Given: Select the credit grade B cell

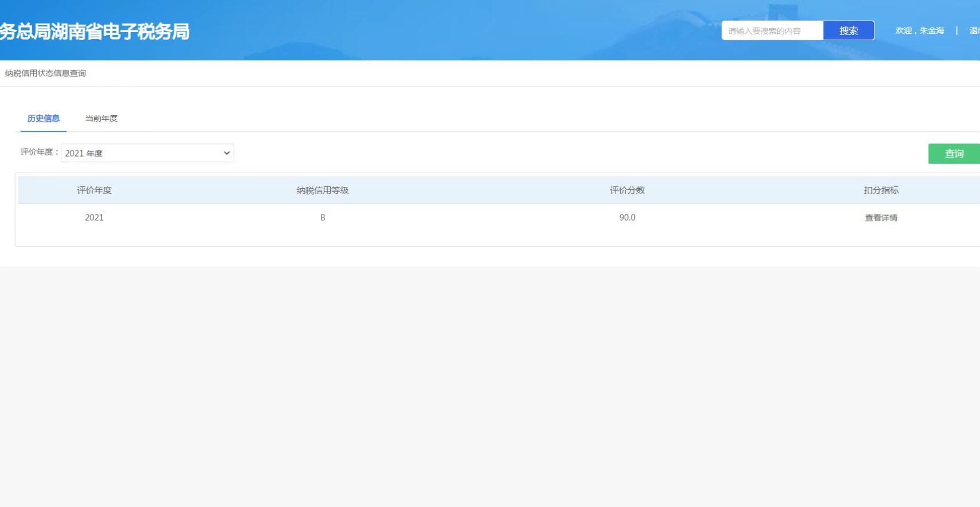Looking at the screenshot, I should [323, 217].
